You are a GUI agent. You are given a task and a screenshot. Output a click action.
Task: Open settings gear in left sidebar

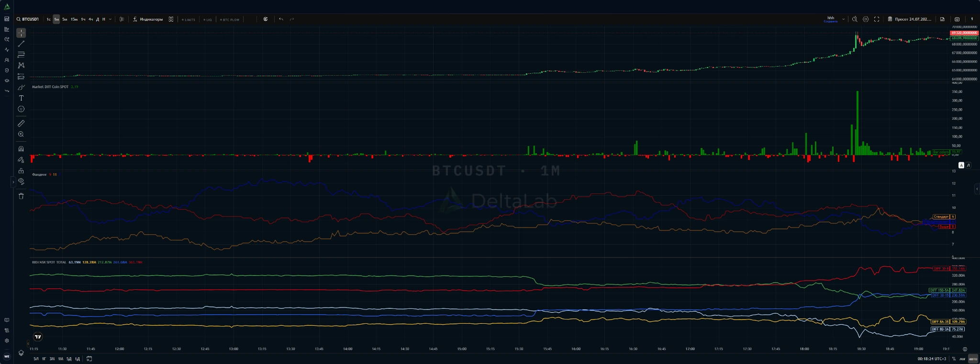(7, 341)
